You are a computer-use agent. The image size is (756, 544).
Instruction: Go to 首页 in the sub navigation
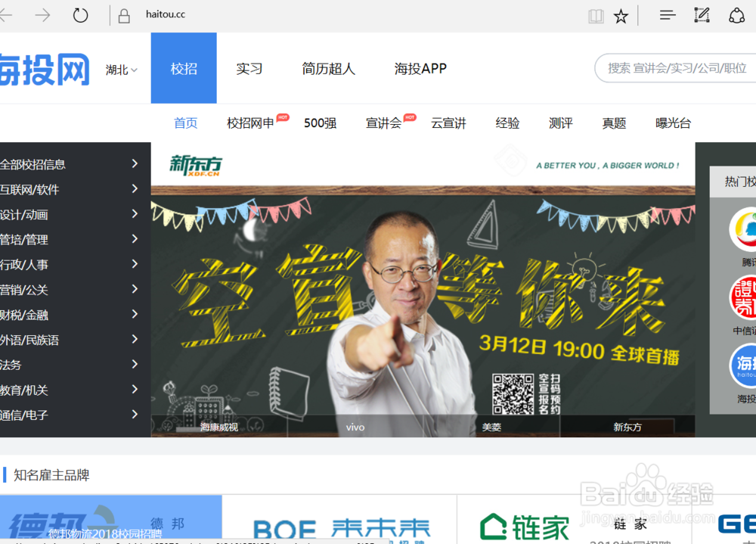(186, 123)
